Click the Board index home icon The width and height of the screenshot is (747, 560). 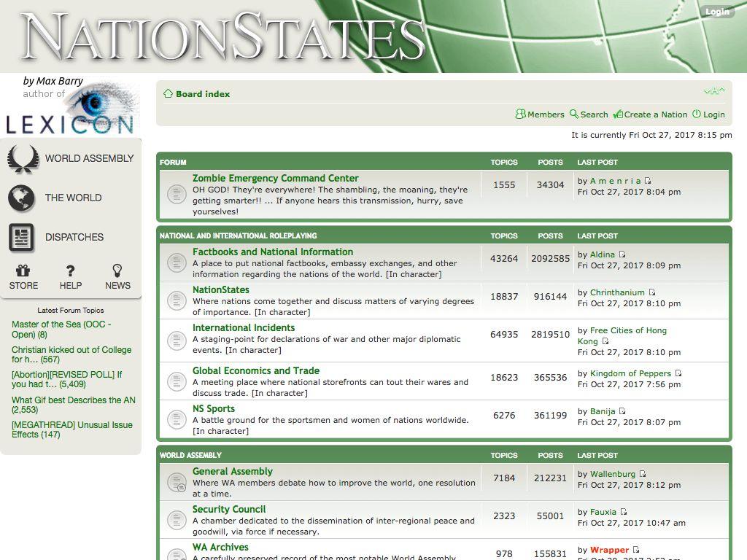[168, 94]
